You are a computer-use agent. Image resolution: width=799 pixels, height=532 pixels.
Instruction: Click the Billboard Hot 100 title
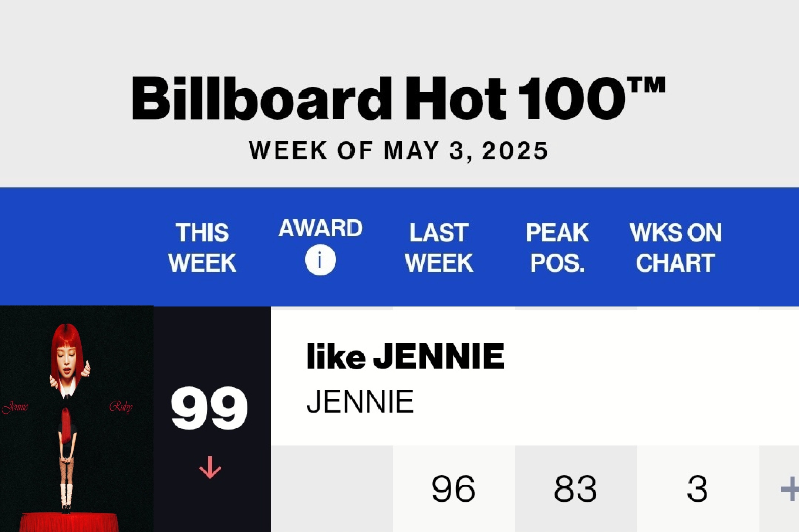pos(398,98)
